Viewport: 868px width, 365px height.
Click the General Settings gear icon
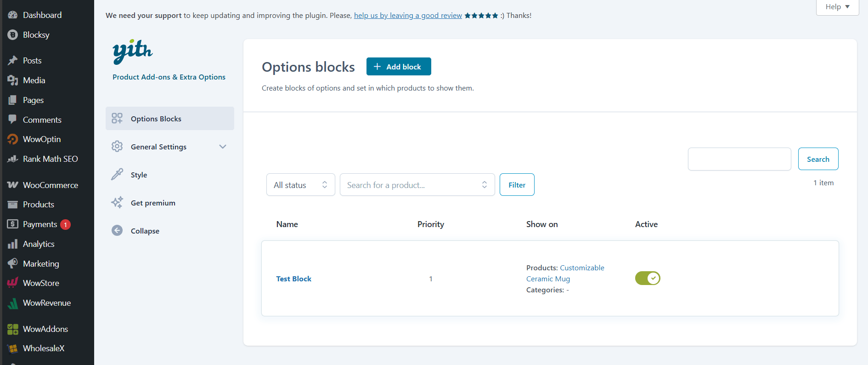click(117, 146)
